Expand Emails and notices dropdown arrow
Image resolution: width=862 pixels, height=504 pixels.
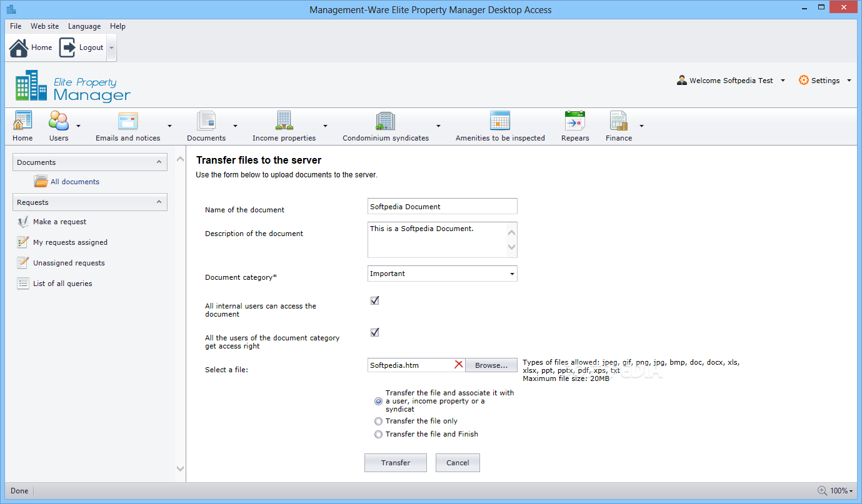click(169, 126)
